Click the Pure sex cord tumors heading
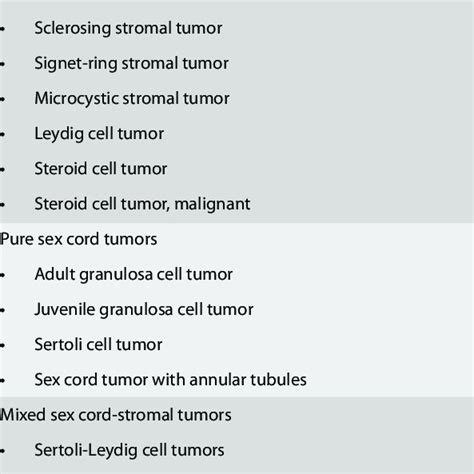The width and height of the screenshot is (474, 474). pos(79,239)
